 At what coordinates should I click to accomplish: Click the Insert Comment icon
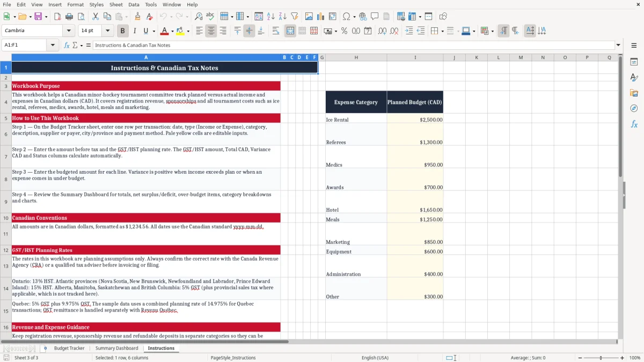pyautogui.click(x=375, y=17)
